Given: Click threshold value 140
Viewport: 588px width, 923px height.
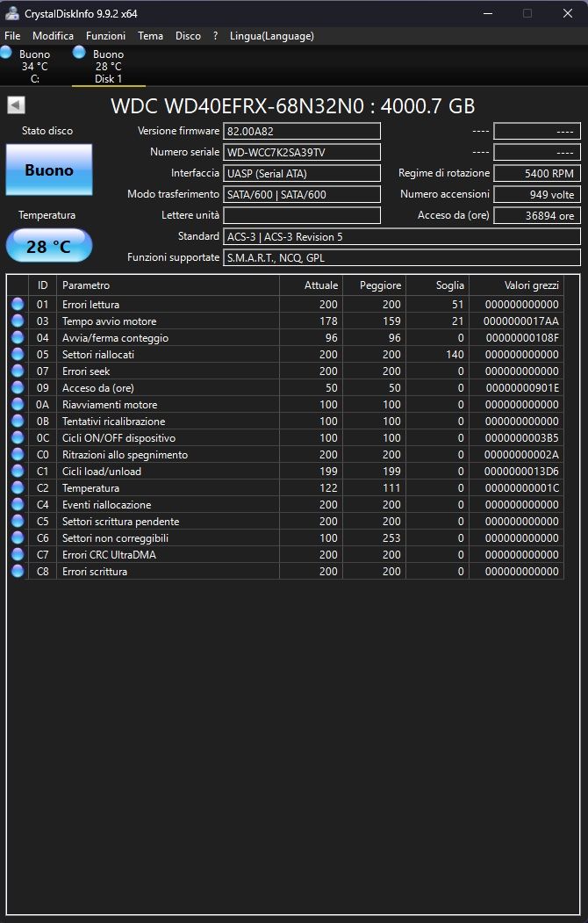Looking at the screenshot, I should pyautogui.click(x=455, y=355).
